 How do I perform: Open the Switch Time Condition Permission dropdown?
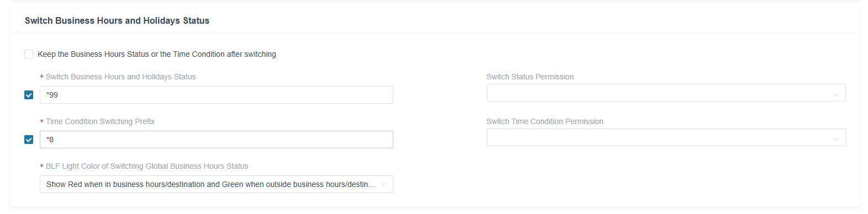tap(666, 137)
